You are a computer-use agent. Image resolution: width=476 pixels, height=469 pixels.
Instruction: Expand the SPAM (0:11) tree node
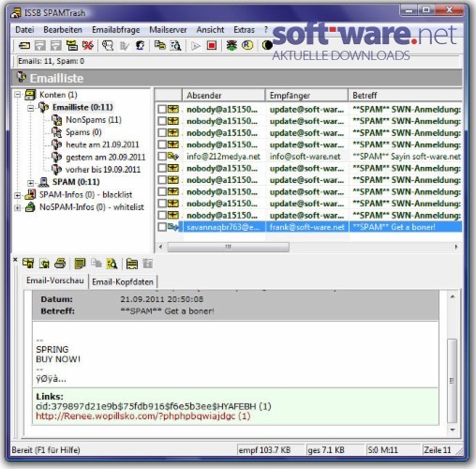point(31,183)
